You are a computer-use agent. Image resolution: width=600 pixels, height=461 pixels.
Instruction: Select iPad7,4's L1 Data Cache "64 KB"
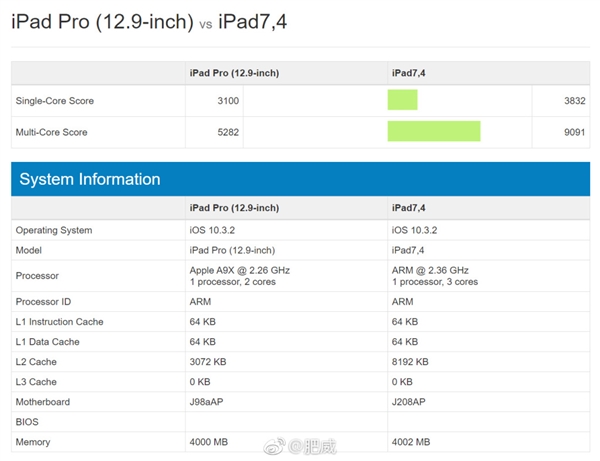point(404,342)
